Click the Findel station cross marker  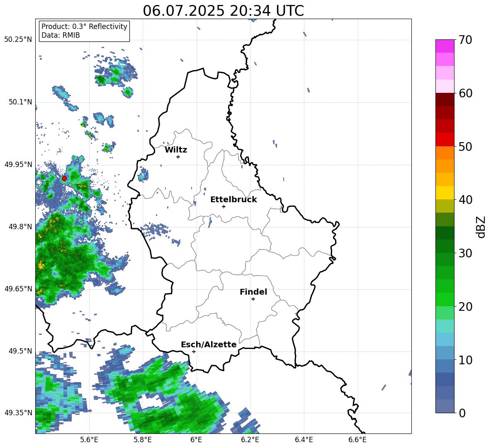tap(253, 299)
